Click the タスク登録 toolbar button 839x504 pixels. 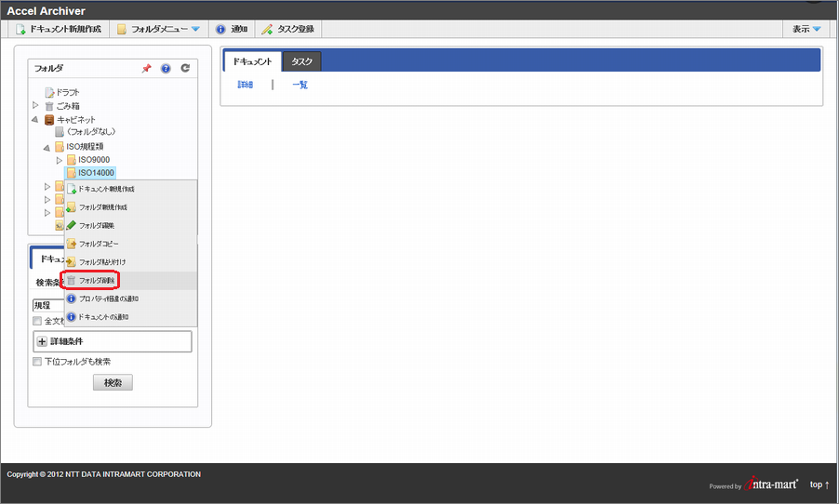point(287,29)
